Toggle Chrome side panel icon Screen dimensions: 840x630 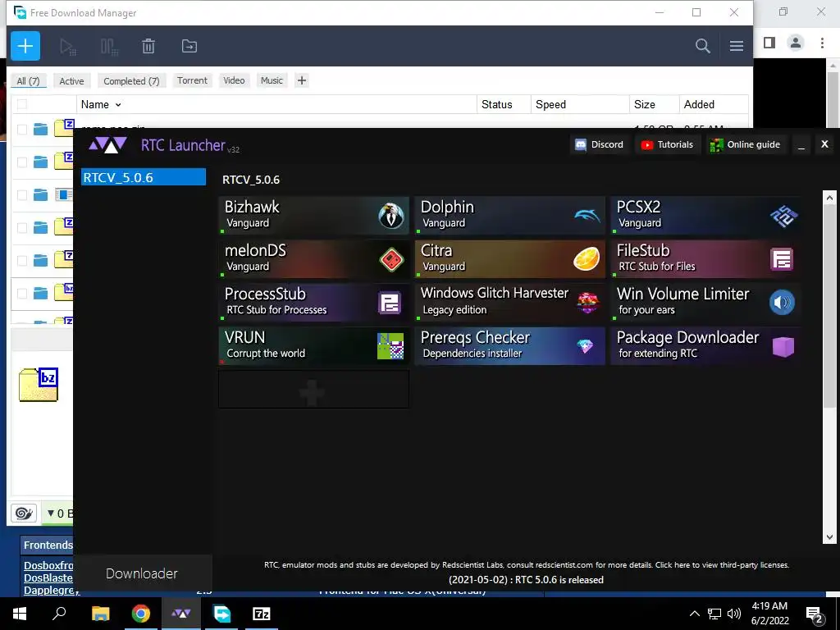[x=769, y=43]
